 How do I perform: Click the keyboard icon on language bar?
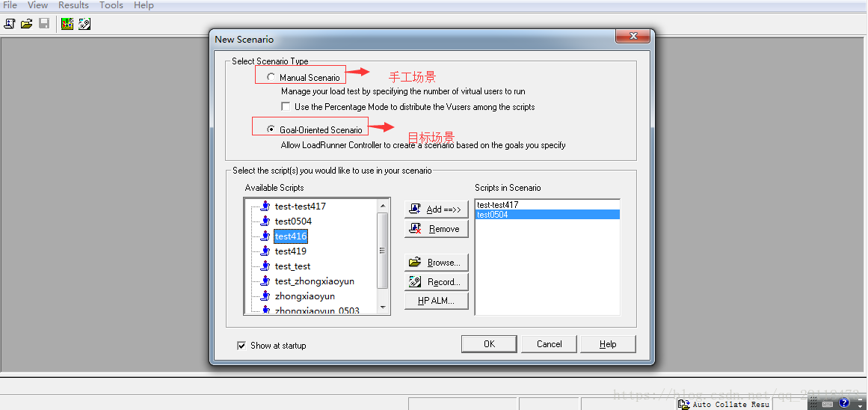(x=828, y=404)
